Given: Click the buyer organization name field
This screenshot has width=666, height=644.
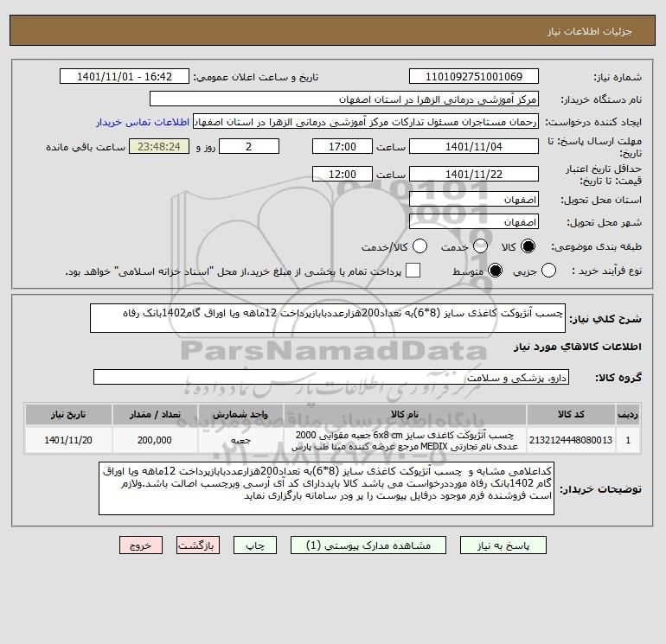Looking at the screenshot, I should (x=344, y=99).
